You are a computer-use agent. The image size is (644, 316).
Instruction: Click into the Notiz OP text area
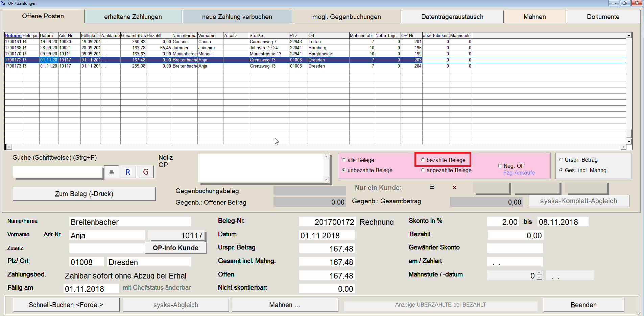(x=261, y=168)
